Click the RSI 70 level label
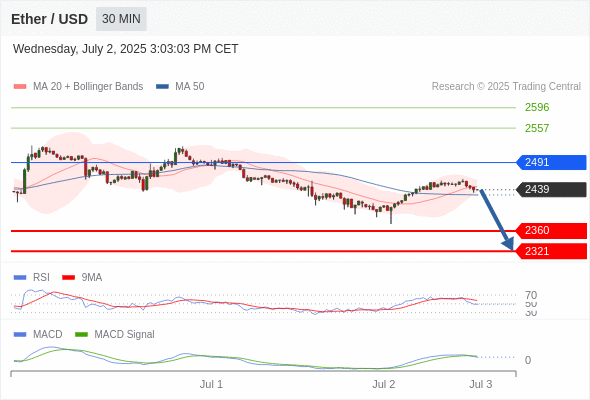Screen dimensions: 590x400 click(x=531, y=295)
